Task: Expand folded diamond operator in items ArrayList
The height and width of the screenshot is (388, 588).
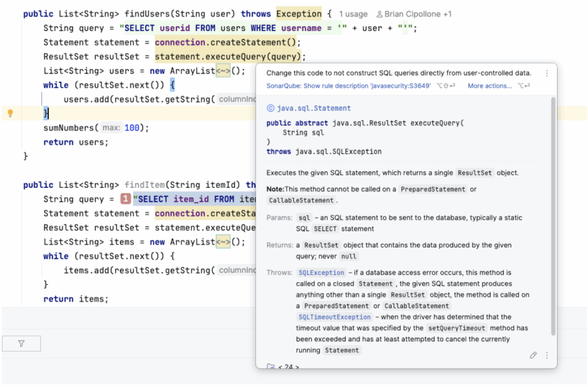Action: (x=222, y=242)
